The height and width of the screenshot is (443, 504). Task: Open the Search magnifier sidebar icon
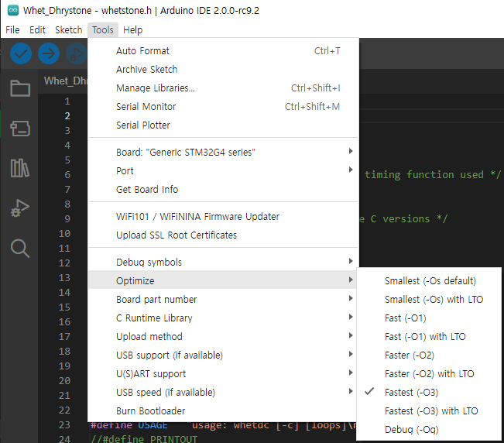point(20,248)
